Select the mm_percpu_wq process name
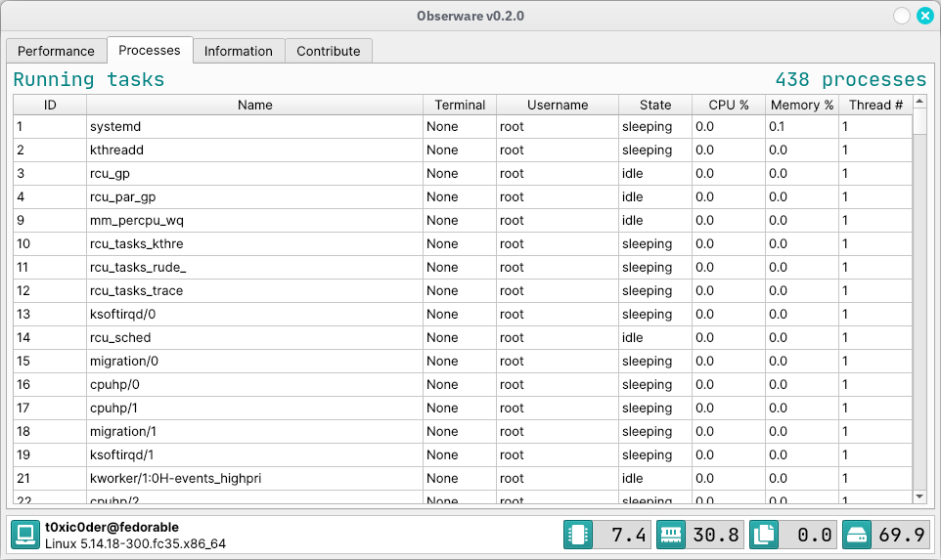This screenshot has width=941, height=560. (137, 220)
